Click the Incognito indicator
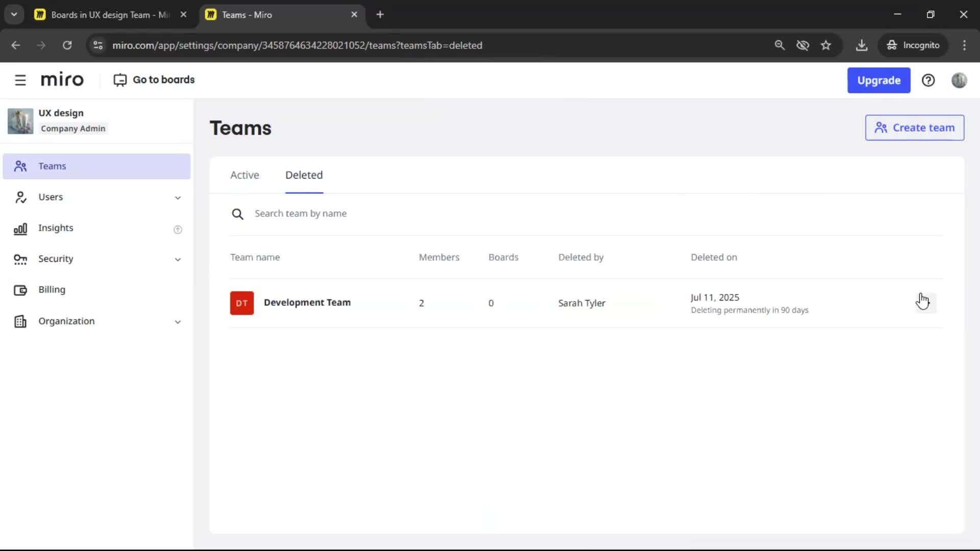Viewport: 980px width, 551px height. (x=913, y=45)
